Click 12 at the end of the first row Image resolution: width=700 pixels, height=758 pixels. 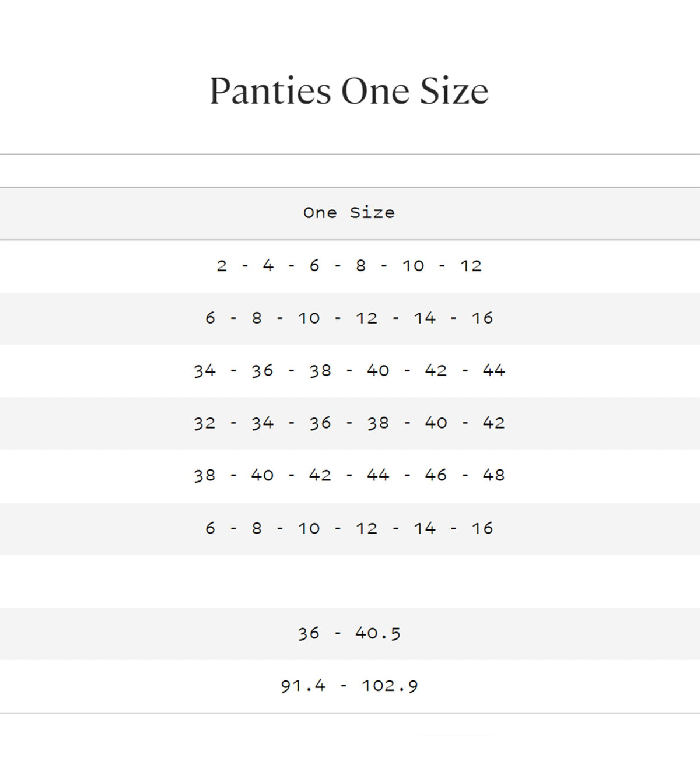(x=471, y=266)
